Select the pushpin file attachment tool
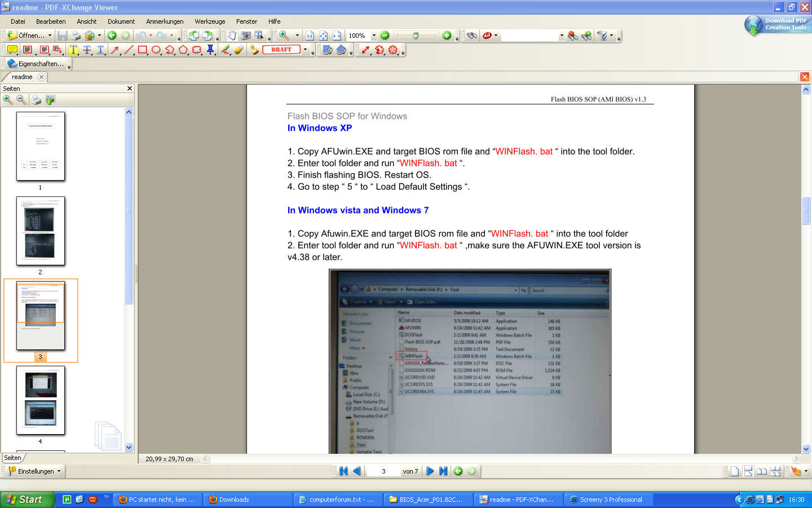 210,50
